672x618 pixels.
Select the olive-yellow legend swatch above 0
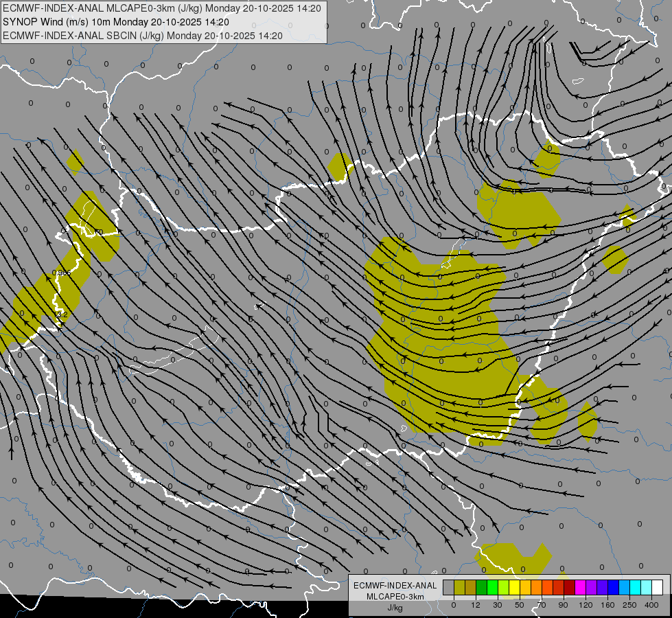tap(460, 587)
